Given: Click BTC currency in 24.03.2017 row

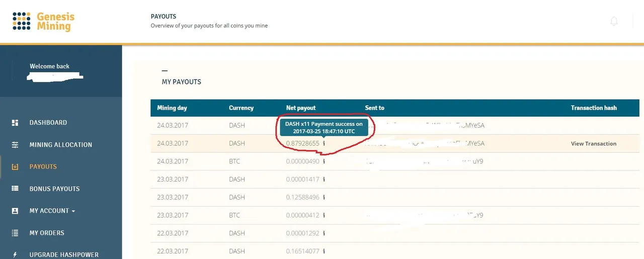Looking at the screenshot, I should 234,161.
